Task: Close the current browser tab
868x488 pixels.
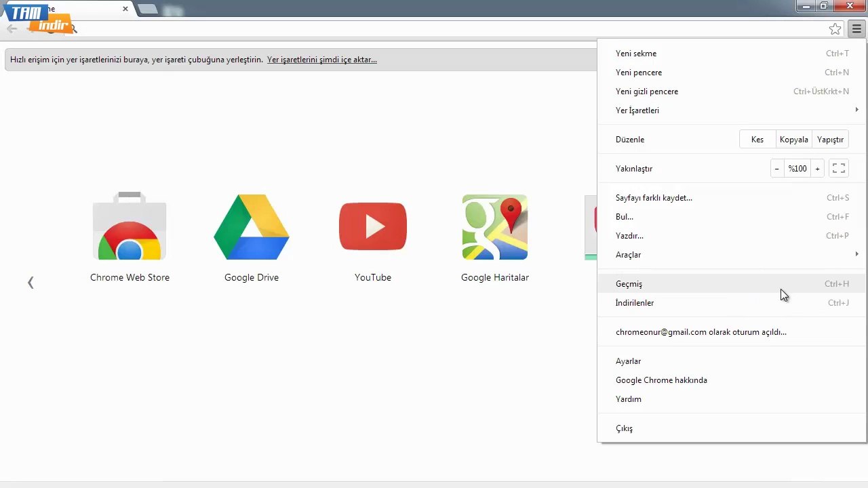Action: click(x=125, y=9)
